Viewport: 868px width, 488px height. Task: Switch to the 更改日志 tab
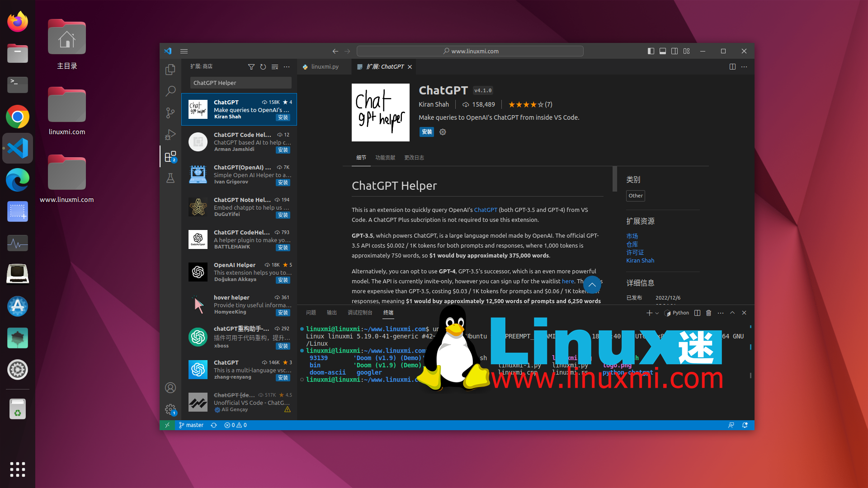(x=414, y=158)
